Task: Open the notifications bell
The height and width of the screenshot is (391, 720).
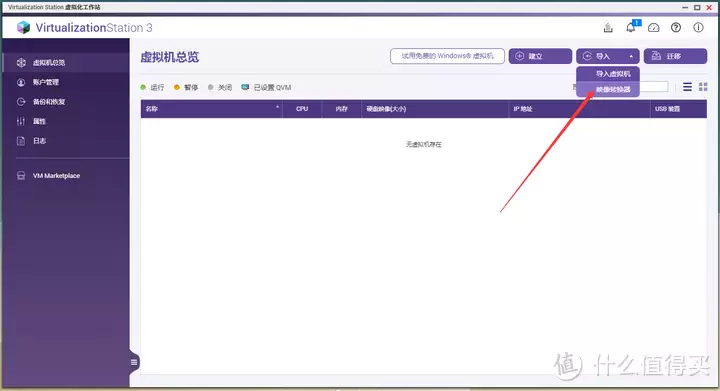Action: (x=631, y=28)
